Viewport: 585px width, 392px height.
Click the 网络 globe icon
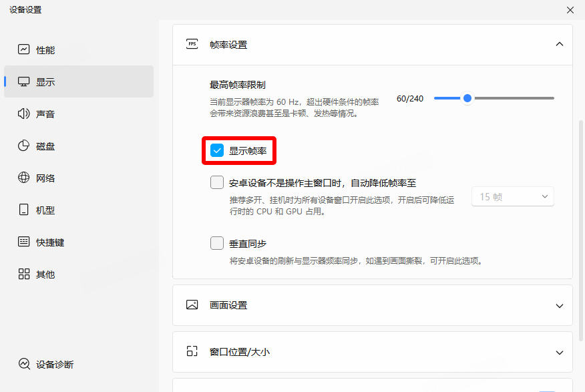[24, 178]
